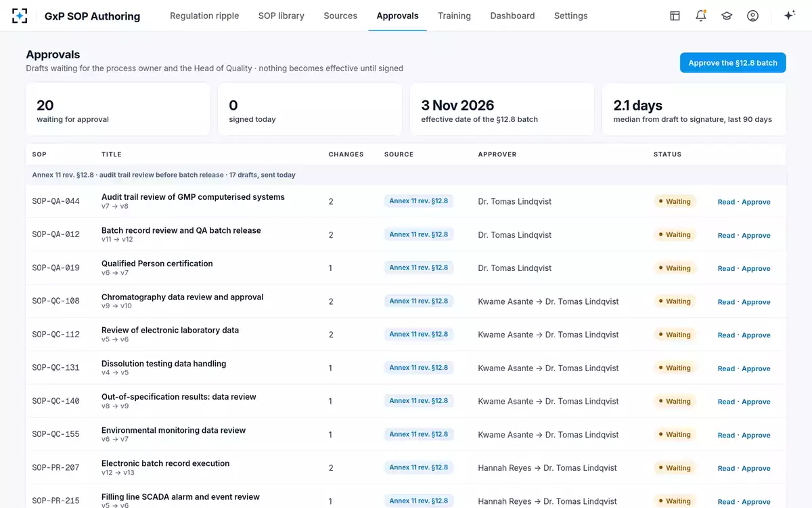Click 'Dissolution testing data handling'

click(x=164, y=364)
